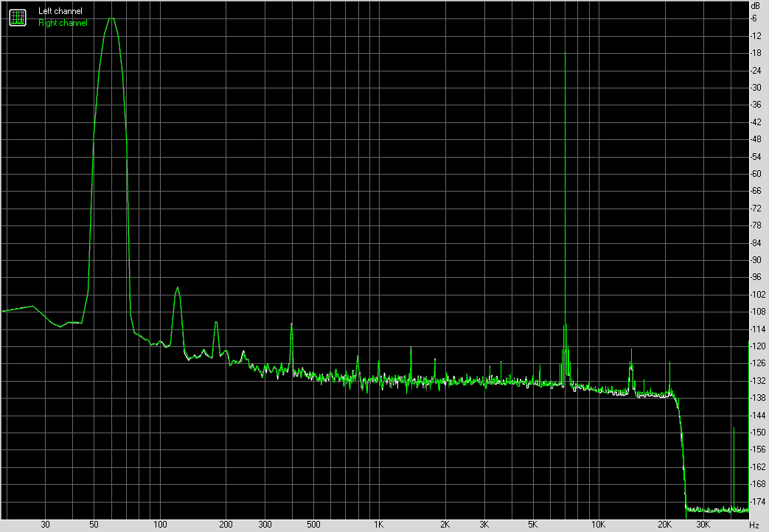769x532 pixels.
Task: Click the "-54" label on the dB axis
Action: 756,156
